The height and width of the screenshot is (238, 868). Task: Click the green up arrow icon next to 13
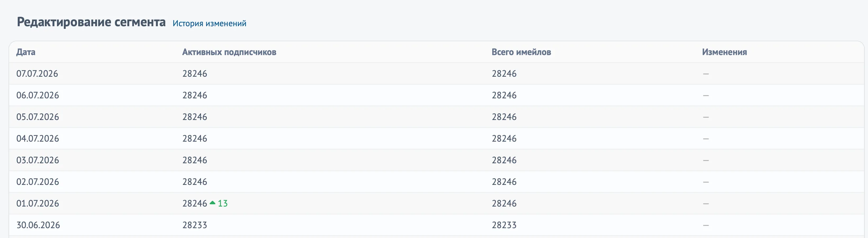pos(212,203)
